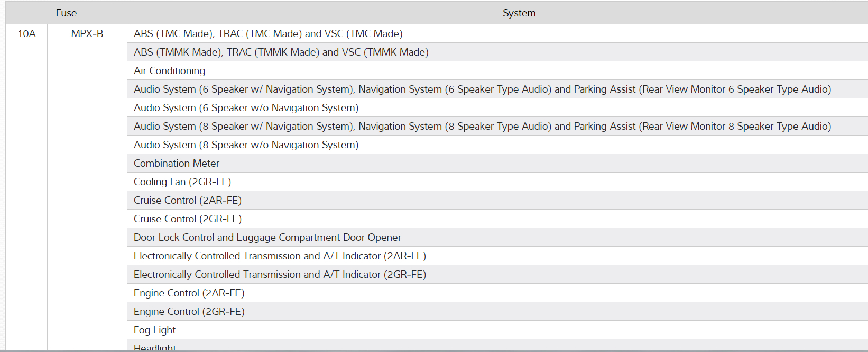Click Audio System 8 Speaker w/o Navigation row
868x352 pixels.
pyautogui.click(x=246, y=145)
